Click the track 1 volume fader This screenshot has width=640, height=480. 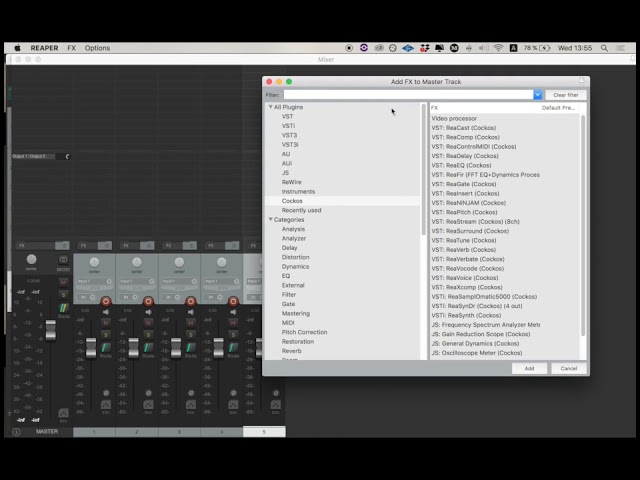(x=91, y=348)
